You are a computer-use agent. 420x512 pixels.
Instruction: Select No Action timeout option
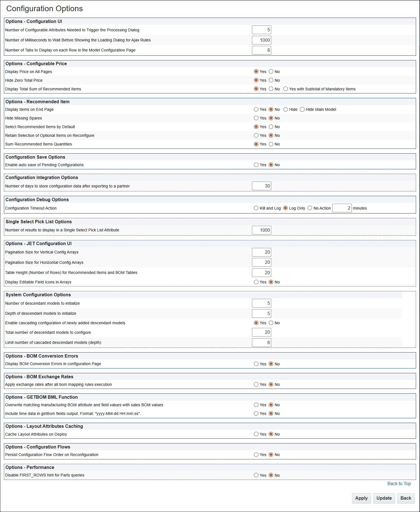coord(310,208)
